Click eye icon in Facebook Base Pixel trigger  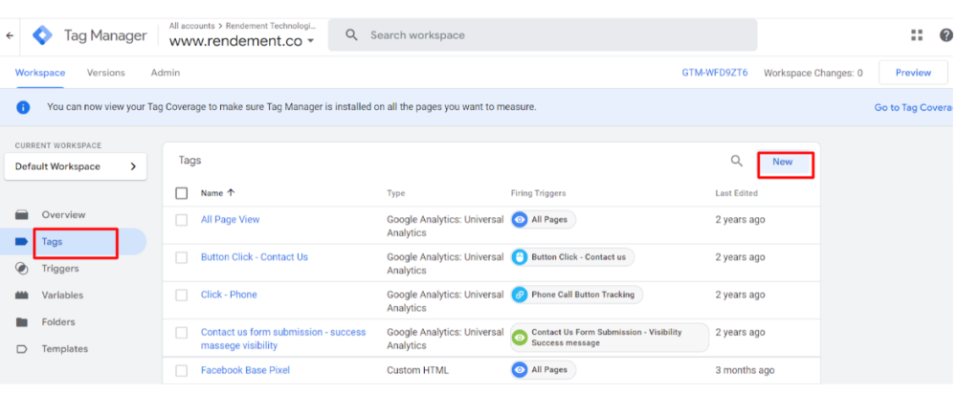(520, 370)
